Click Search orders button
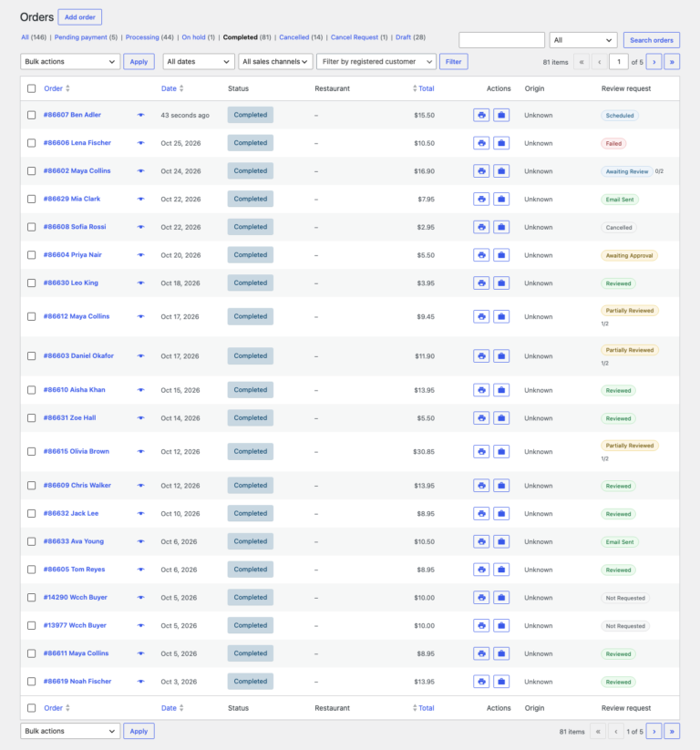Viewport: 700px width, 750px height. (651, 40)
